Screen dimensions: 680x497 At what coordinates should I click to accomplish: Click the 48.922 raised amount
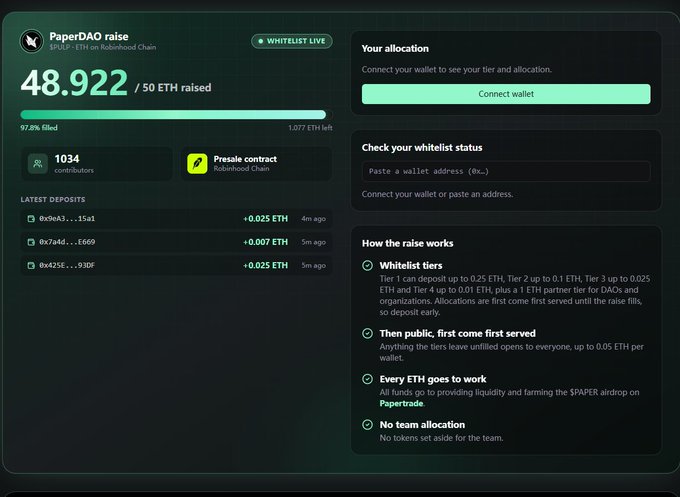[74, 82]
